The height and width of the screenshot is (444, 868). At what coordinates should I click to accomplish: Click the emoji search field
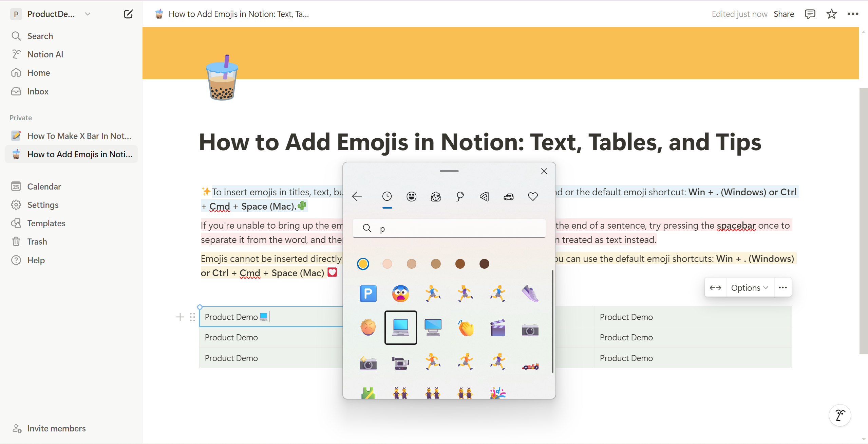449,228
